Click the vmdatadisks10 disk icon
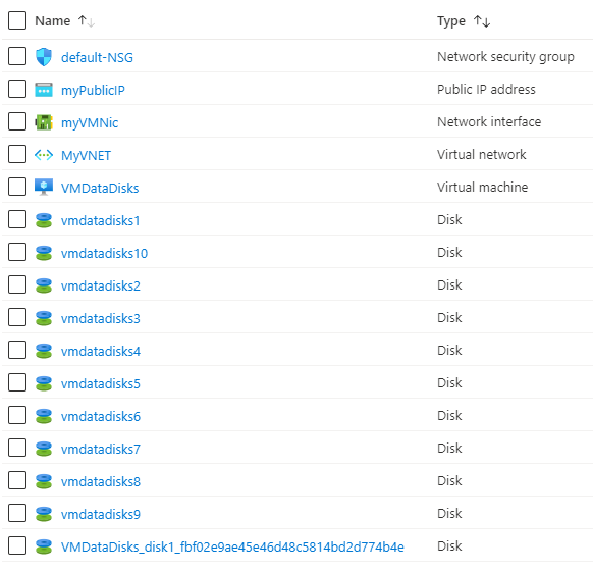Image resolution: width=593 pixels, height=573 pixels. click(44, 253)
